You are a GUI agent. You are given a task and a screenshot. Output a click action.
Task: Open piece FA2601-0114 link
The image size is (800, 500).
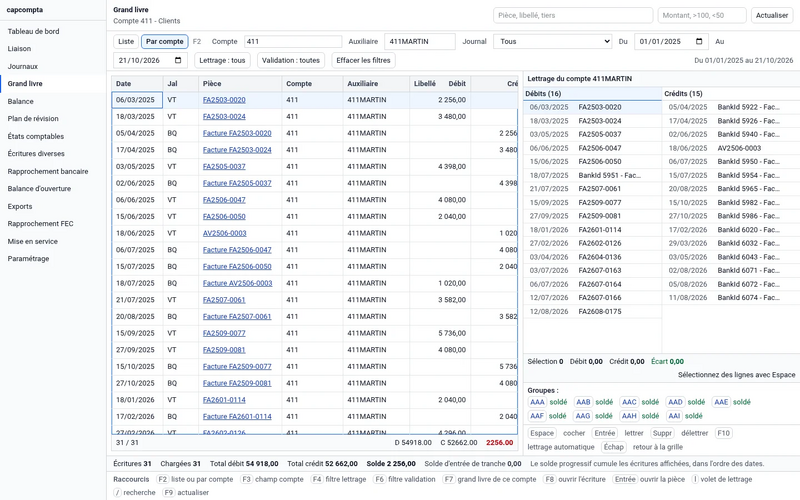(224, 400)
